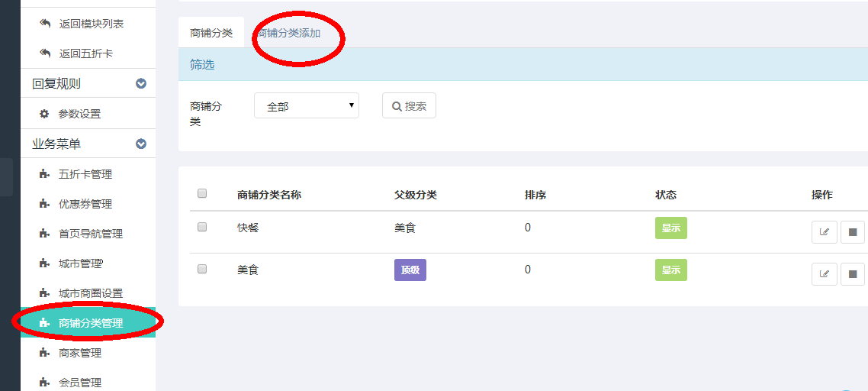Click 返回模块列表 back arrow item

click(x=90, y=24)
